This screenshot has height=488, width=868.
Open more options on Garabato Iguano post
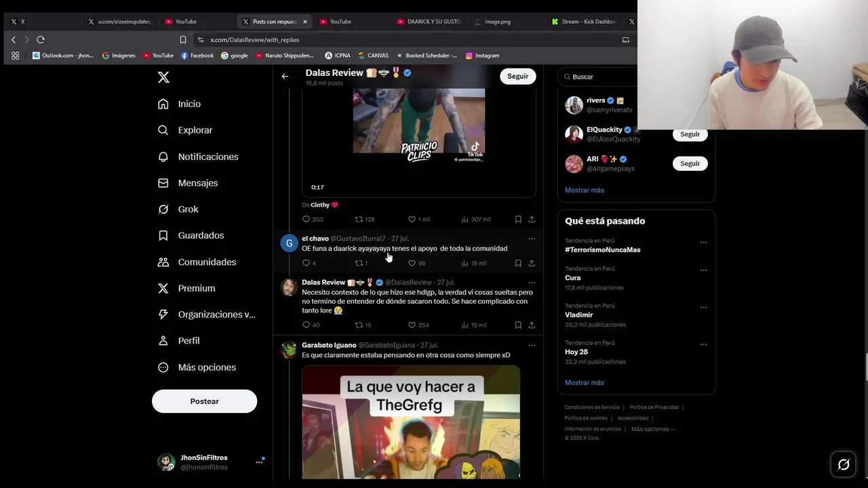(532, 345)
